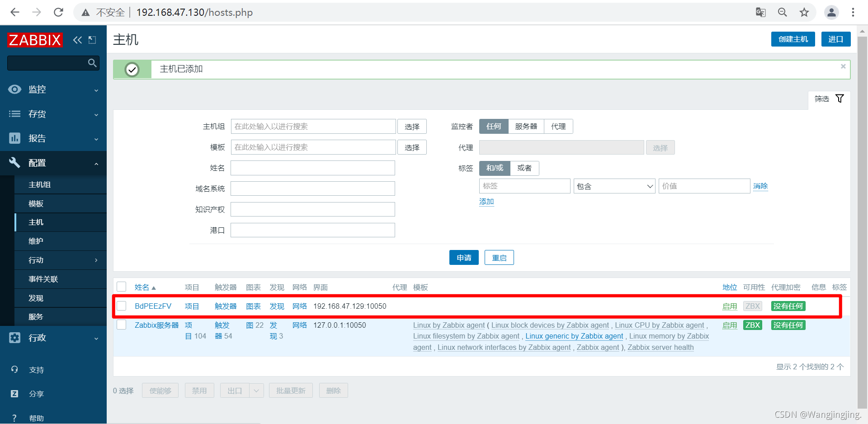Click the browser forward arrow
This screenshot has width=868, height=424.
[37, 12]
